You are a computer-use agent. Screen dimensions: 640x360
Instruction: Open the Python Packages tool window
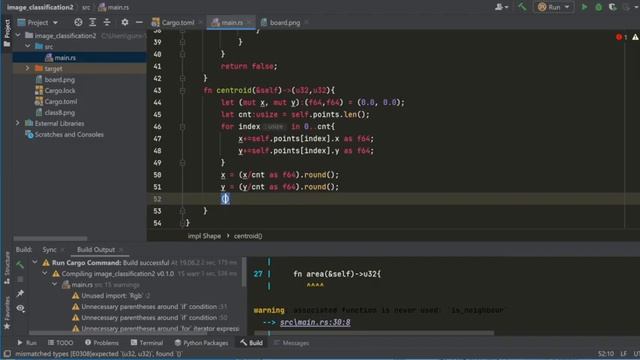(x=201, y=343)
